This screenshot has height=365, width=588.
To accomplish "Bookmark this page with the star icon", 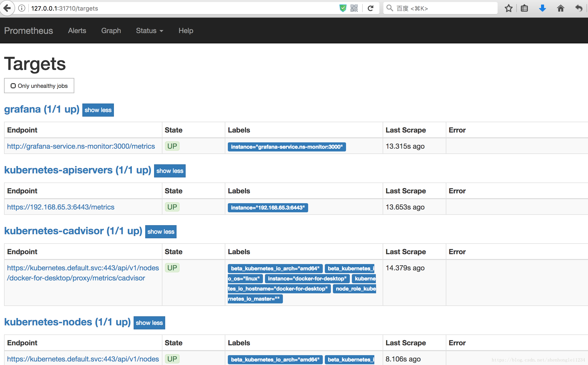I will (508, 8).
